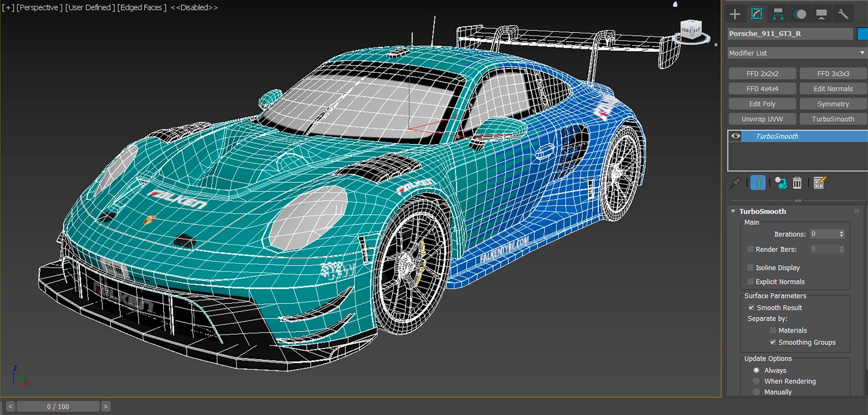The height and width of the screenshot is (415, 868).
Task: Select Manually update option
Action: [756, 392]
